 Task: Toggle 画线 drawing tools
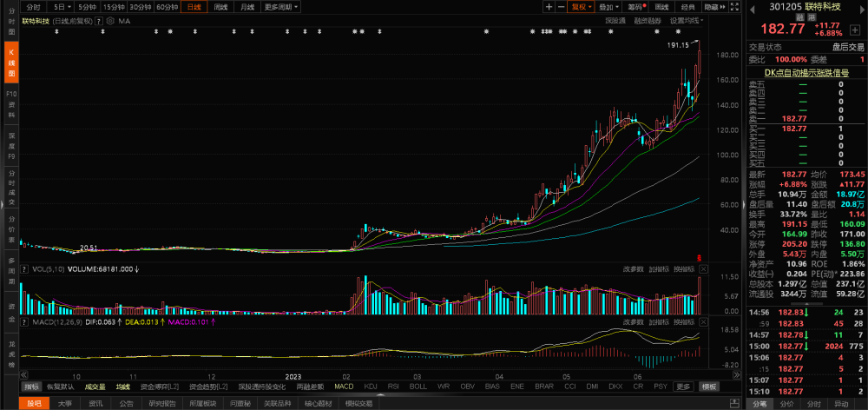click(x=661, y=7)
